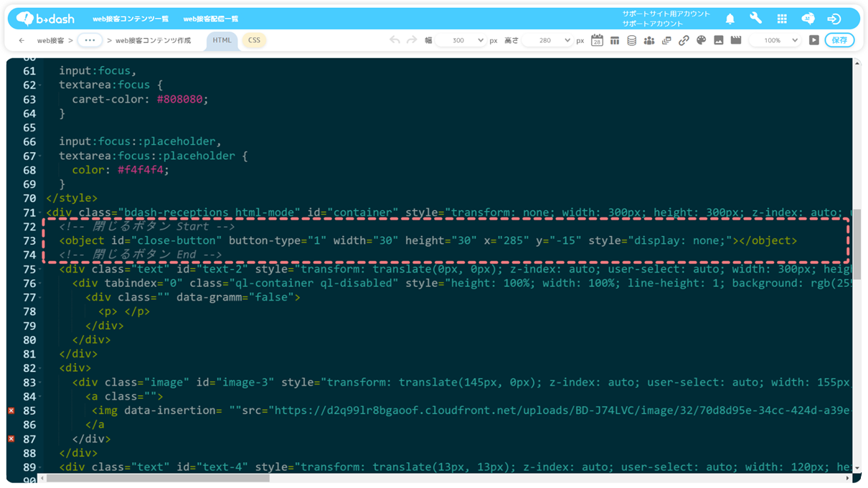This screenshot has width=868, height=488.
Task: Click the scroll right arrow of editor
Action: (x=848, y=478)
